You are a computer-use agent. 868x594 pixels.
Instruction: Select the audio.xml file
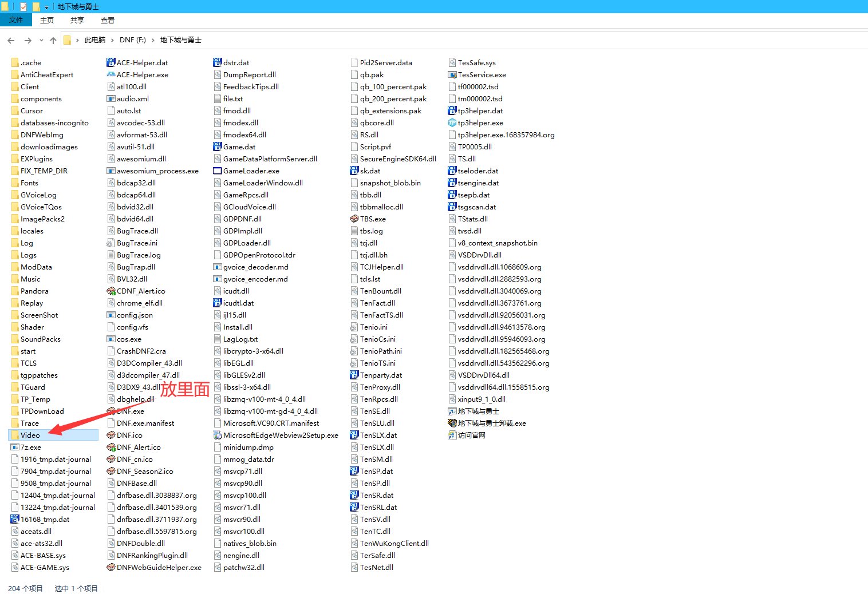(x=128, y=98)
